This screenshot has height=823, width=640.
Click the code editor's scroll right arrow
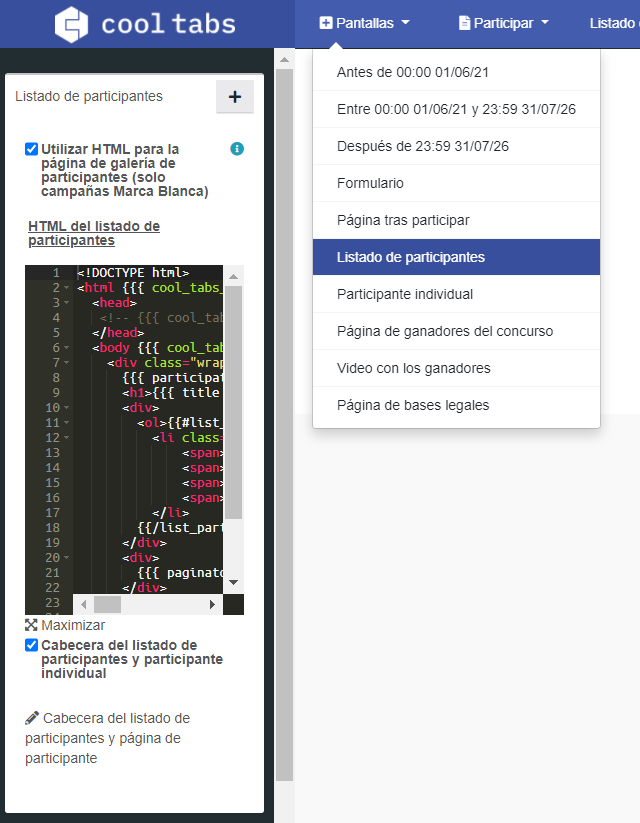click(212, 605)
